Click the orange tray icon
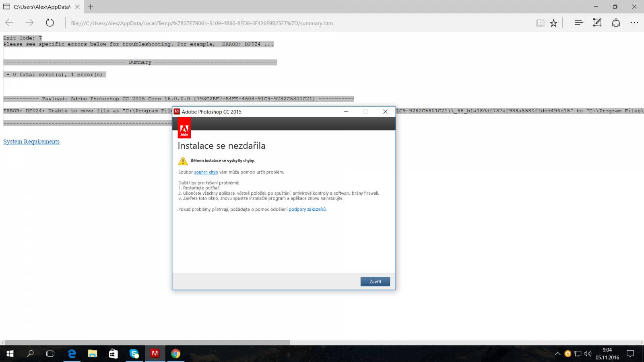The image size is (644, 362). tap(568, 354)
